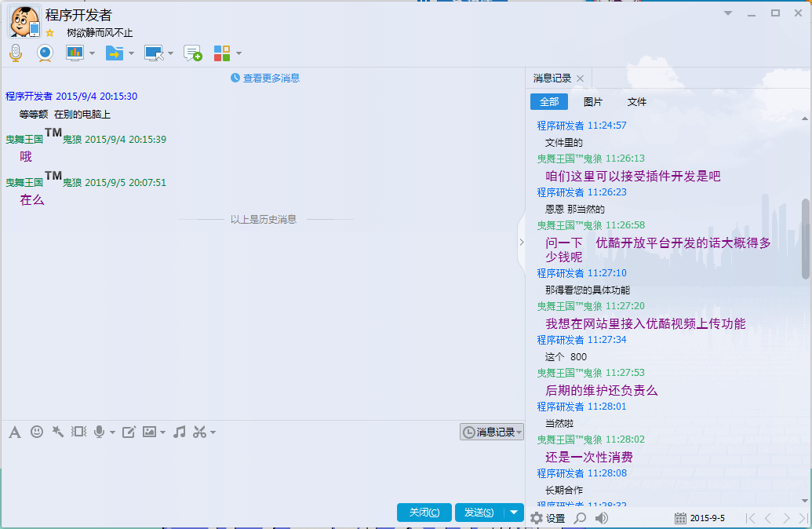Create a discussion group chat icon
The image size is (812, 529).
point(193,53)
